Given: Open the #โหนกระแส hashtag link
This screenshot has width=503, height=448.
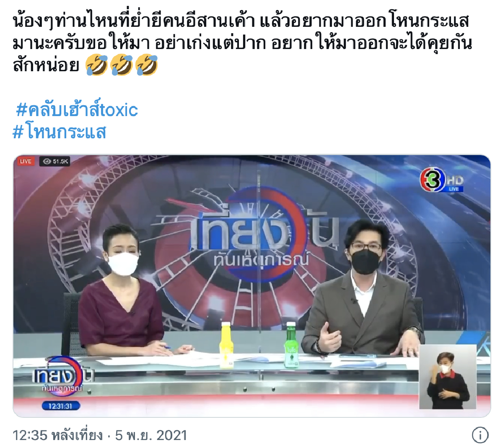Looking at the screenshot, I should tap(60, 132).
